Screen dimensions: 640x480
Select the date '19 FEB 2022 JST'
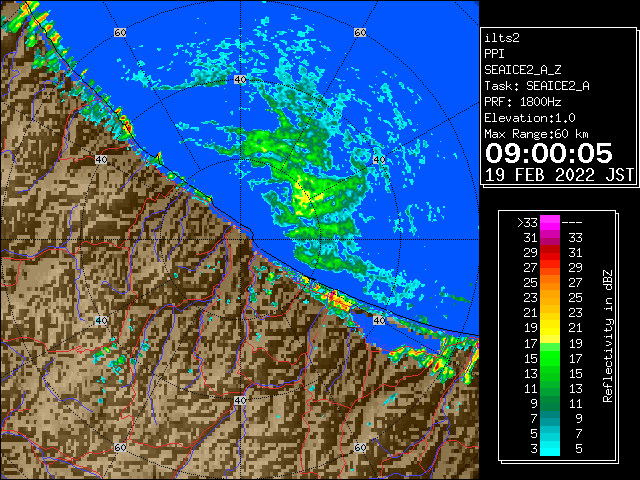click(x=559, y=175)
